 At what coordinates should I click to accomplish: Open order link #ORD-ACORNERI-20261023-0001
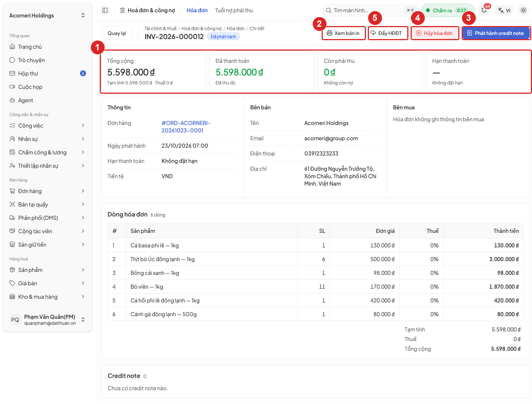coord(186,127)
